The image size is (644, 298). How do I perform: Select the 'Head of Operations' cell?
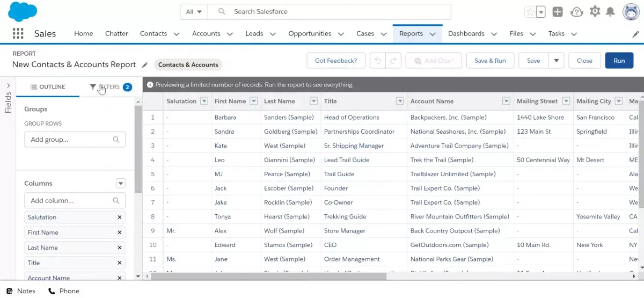(x=363, y=118)
